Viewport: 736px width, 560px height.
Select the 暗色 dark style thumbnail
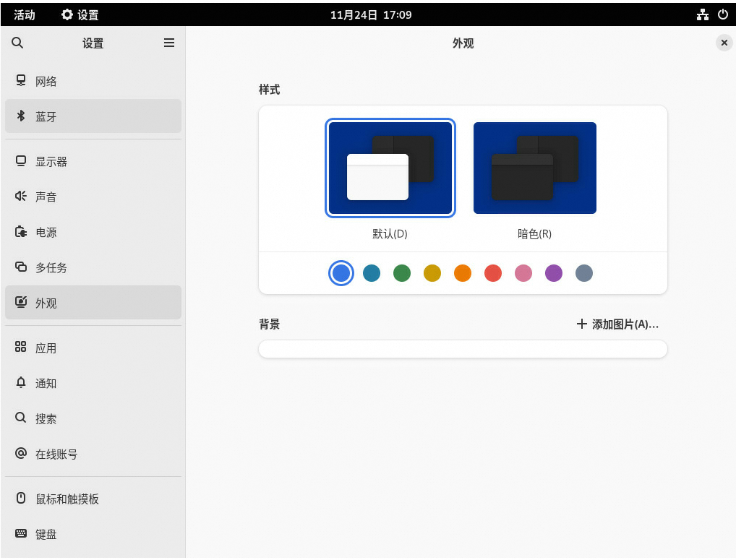[535, 168]
